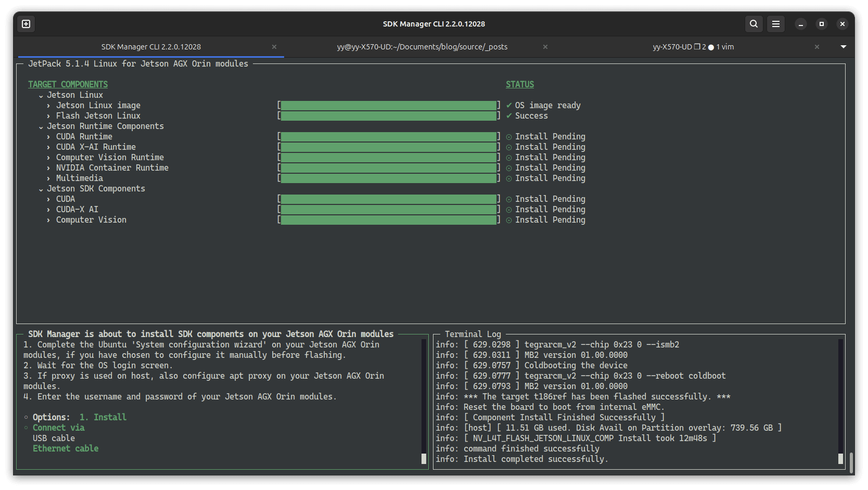
Task: Click pending icon for Computer Vision SDK
Action: [509, 220]
